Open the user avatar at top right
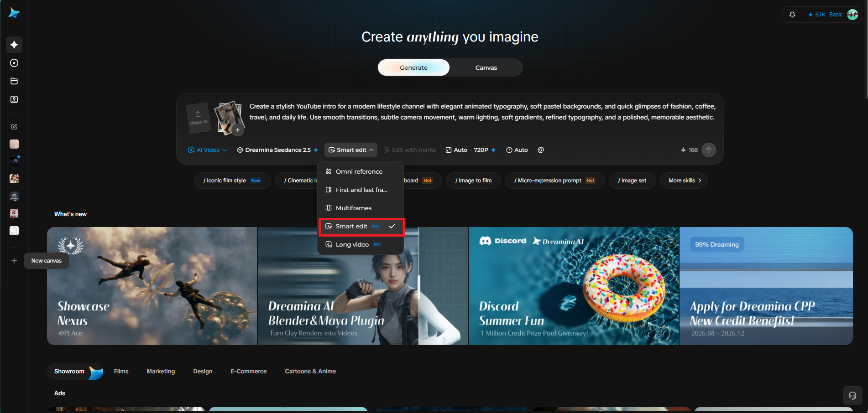This screenshot has height=413, width=868. point(852,15)
